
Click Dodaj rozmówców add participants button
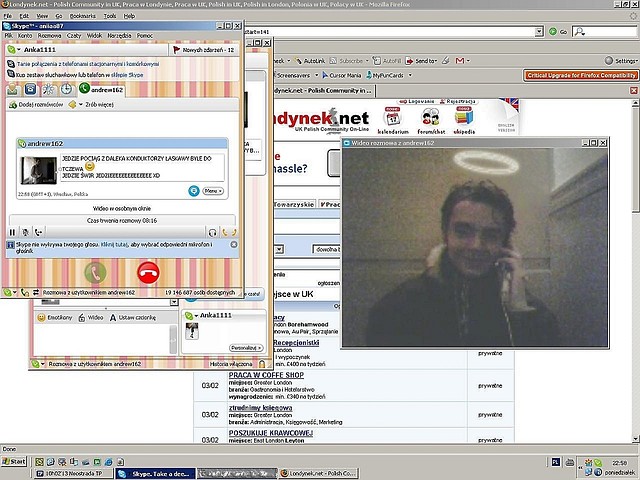click(36, 104)
